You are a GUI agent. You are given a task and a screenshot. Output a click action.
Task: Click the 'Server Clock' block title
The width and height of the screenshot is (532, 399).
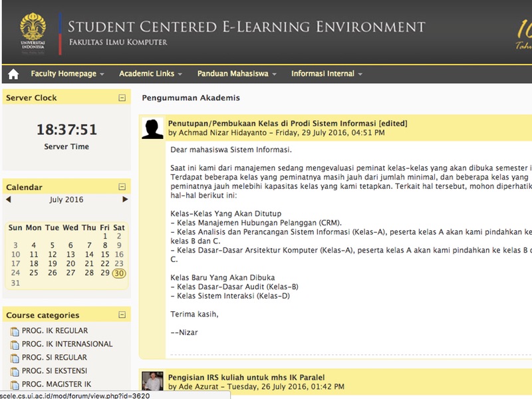tap(31, 98)
